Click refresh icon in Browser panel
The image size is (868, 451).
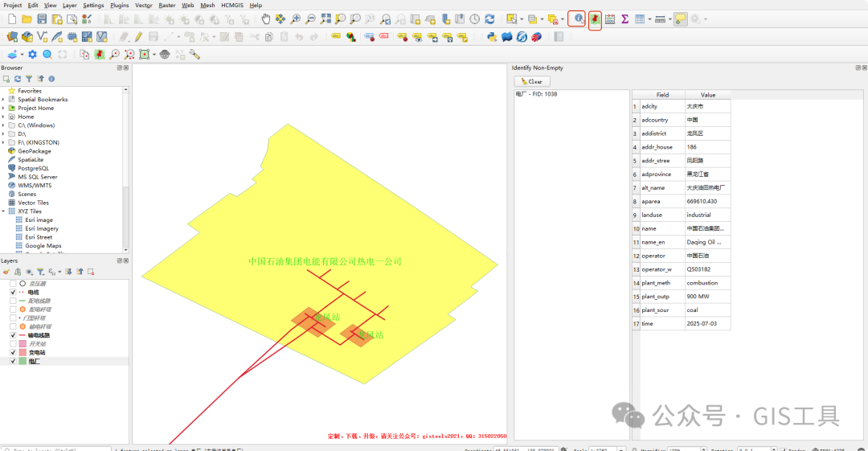[x=18, y=79]
